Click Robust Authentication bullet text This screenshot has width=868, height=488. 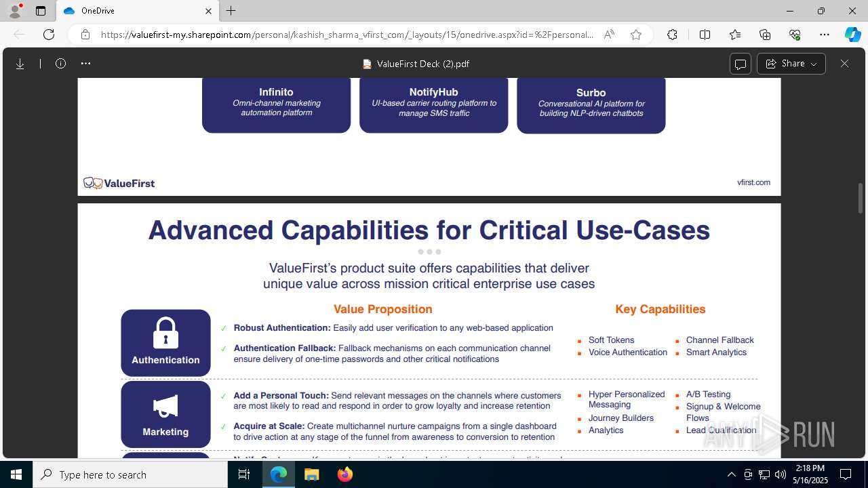[x=393, y=328]
